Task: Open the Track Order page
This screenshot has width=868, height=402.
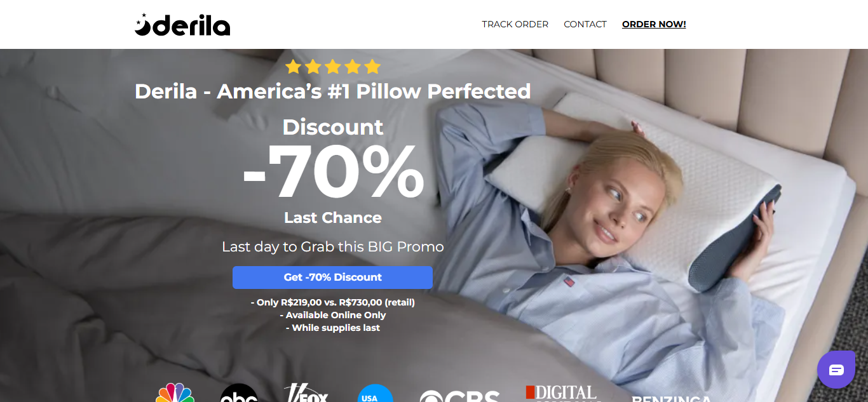Action: 515,24
